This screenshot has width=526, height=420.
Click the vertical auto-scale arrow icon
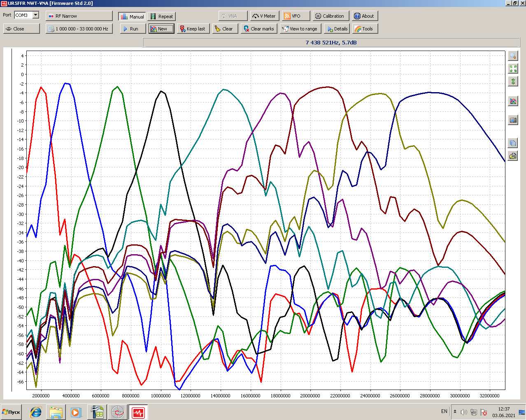coord(513,81)
